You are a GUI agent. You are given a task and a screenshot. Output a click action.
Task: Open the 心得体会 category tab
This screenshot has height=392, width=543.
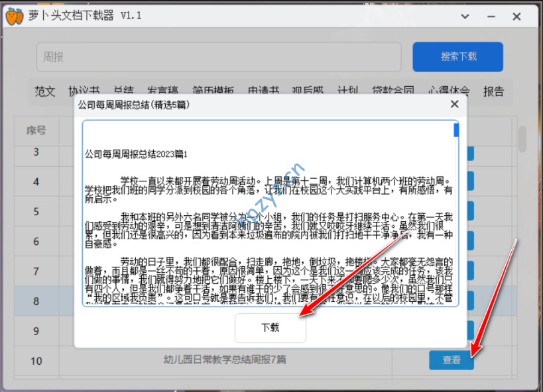point(449,91)
